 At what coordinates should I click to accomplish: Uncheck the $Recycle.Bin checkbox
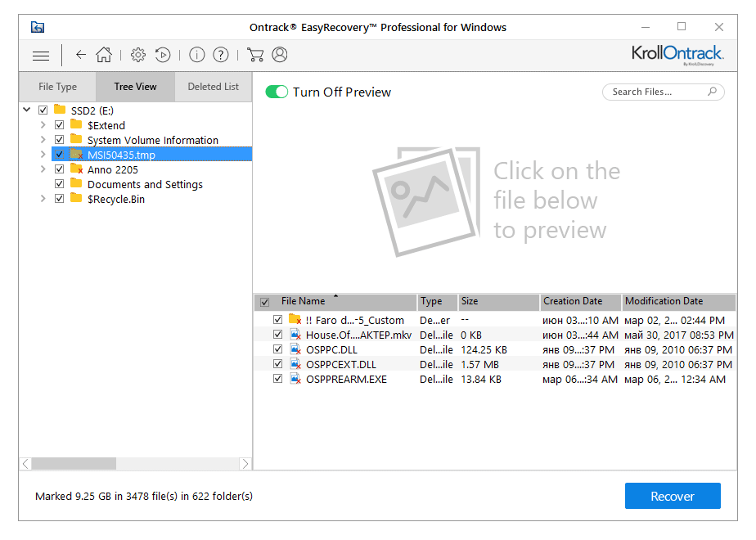(59, 199)
